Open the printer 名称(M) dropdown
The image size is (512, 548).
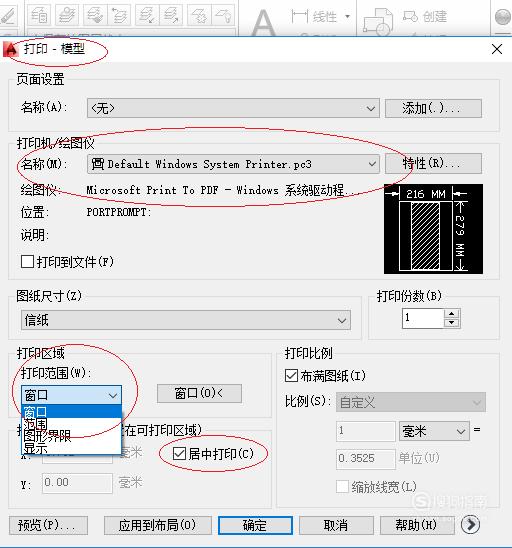[233, 164]
